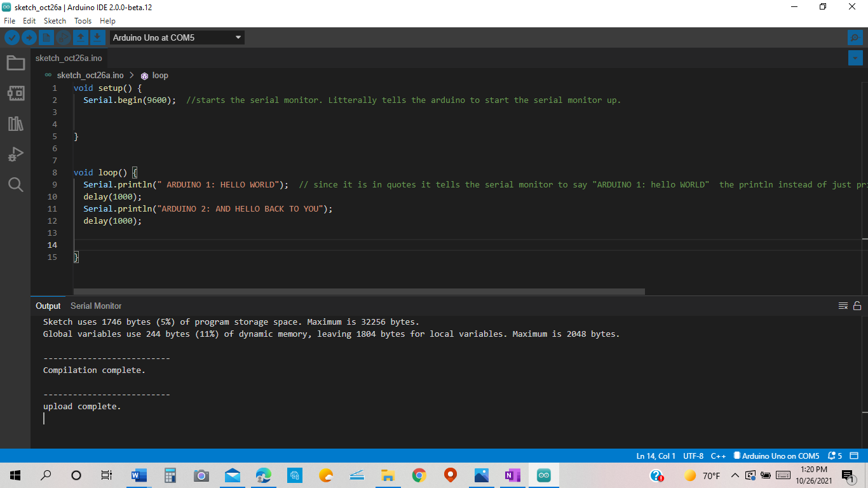Open the Library Manager sidebar icon
Viewport: 868px width, 488px height.
point(15,123)
